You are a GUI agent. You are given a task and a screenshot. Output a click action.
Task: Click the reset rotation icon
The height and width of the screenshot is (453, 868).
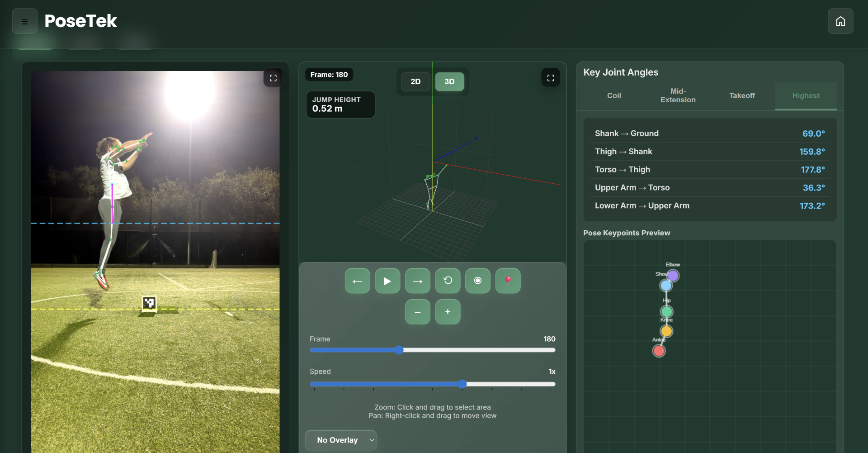tap(448, 281)
